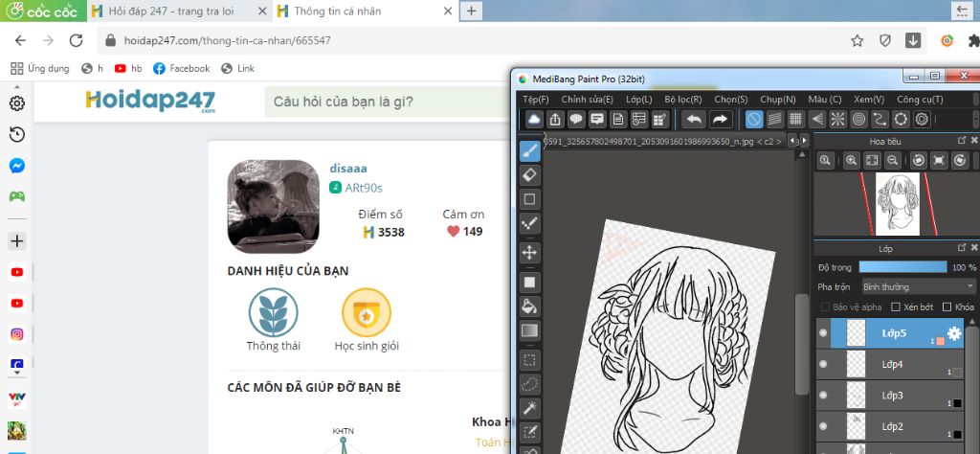Enable curve snap guide

[x=880, y=119]
